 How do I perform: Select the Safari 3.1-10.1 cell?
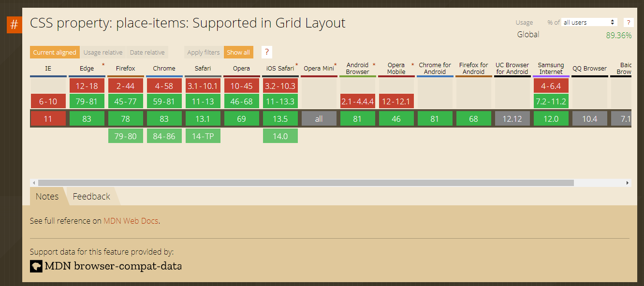(203, 86)
